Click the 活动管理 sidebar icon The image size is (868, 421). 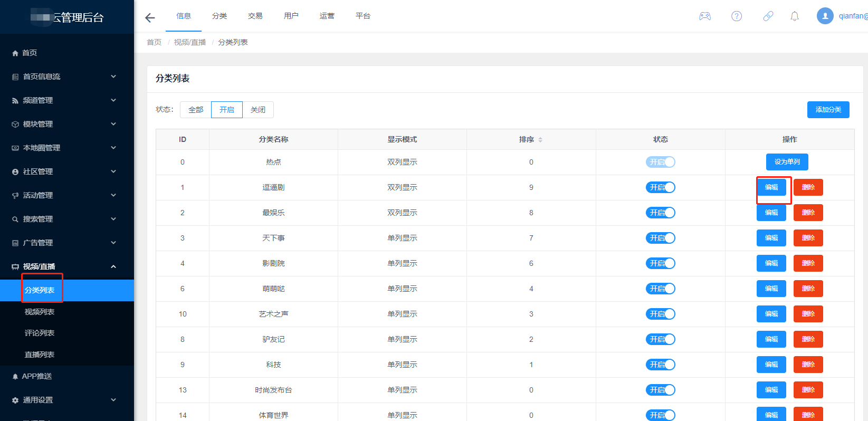(x=15, y=196)
